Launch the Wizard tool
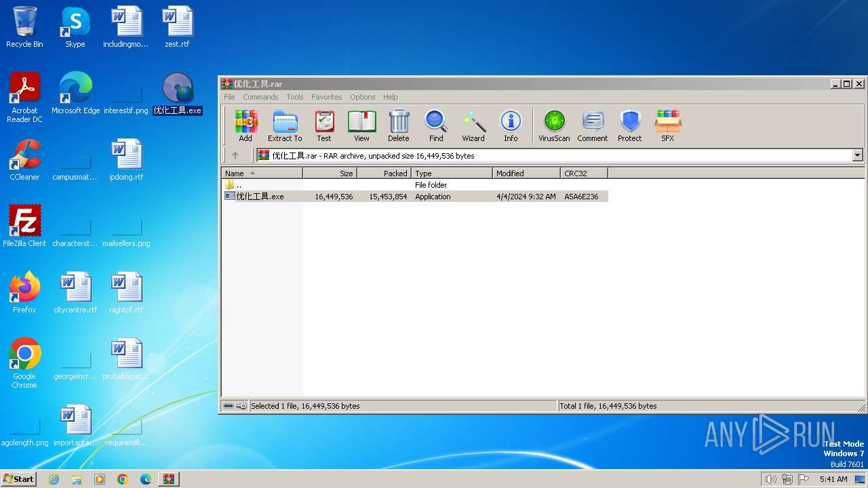 click(473, 126)
